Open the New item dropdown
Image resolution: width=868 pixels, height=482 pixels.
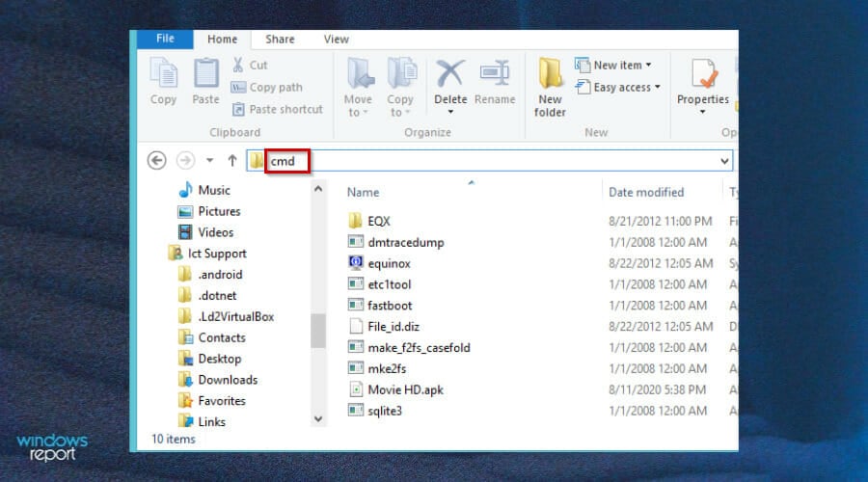pyautogui.click(x=612, y=65)
